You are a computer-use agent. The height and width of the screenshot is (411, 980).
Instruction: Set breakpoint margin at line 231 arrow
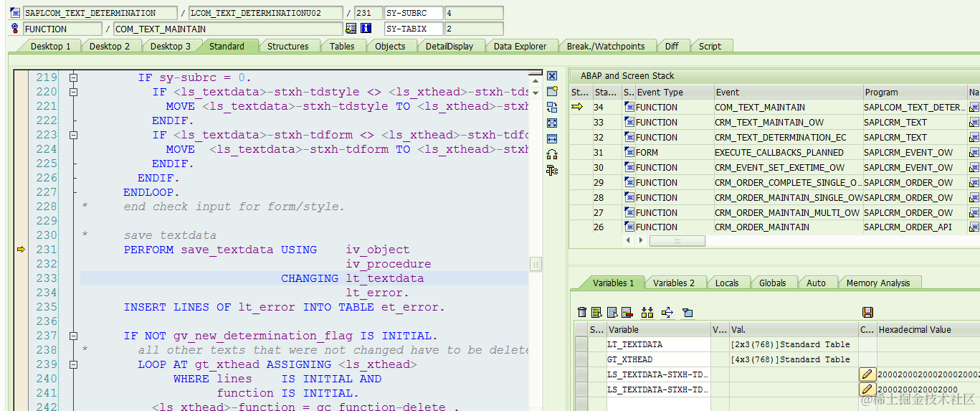tap(21, 250)
